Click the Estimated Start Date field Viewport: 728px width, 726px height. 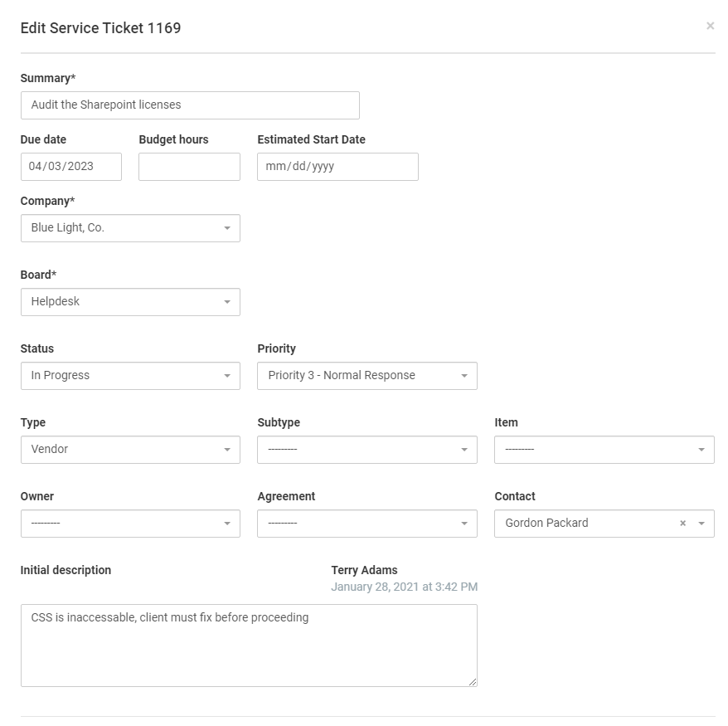coord(337,167)
